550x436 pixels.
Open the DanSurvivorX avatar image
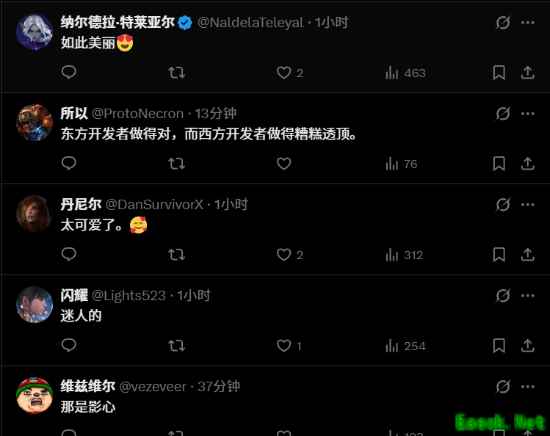[x=34, y=213]
